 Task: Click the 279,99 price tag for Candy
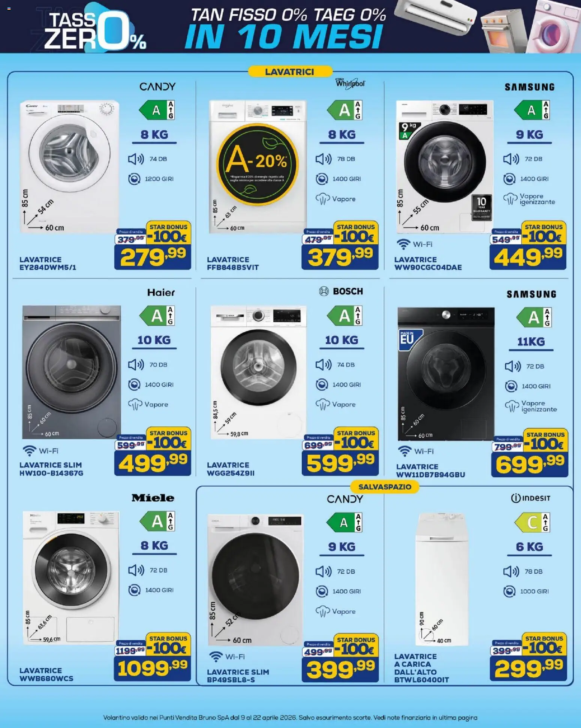click(153, 257)
